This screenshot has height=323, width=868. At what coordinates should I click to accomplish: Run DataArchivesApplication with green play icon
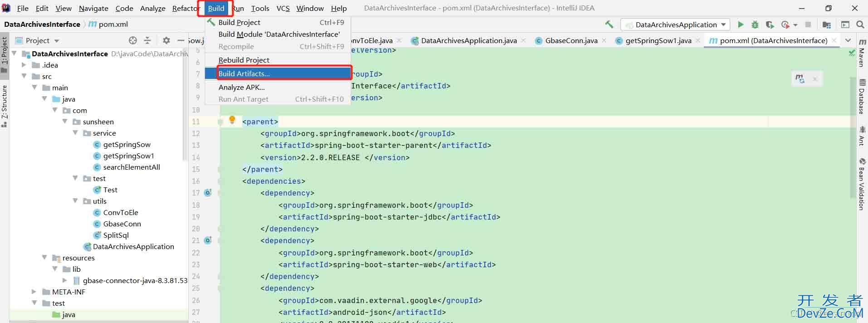click(x=741, y=24)
